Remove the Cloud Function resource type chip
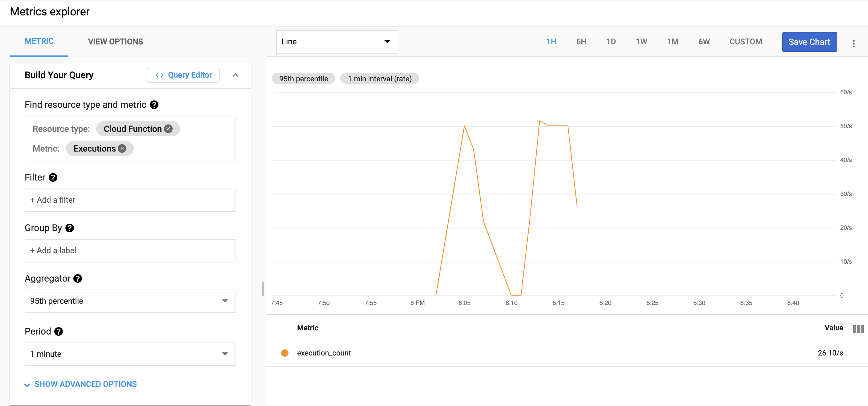Image resolution: width=868 pixels, height=406 pixels. click(x=169, y=128)
